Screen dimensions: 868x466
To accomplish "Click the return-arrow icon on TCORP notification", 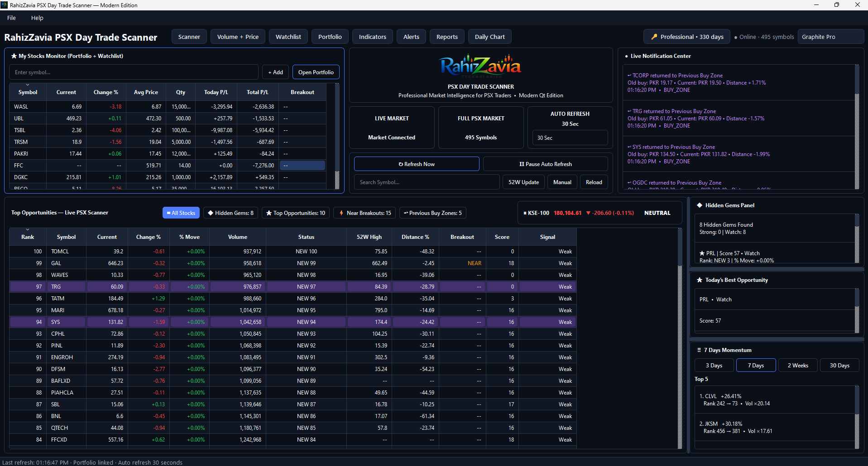I will pyautogui.click(x=629, y=76).
